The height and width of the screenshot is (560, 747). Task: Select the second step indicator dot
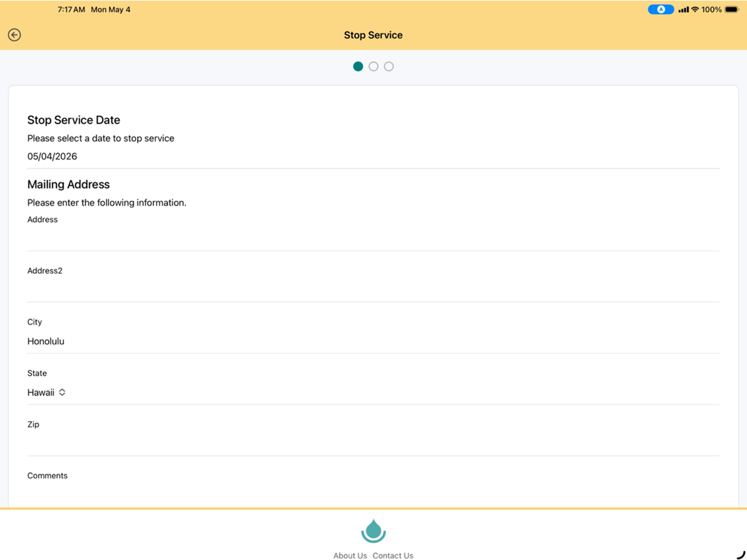(x=373, y=66)
